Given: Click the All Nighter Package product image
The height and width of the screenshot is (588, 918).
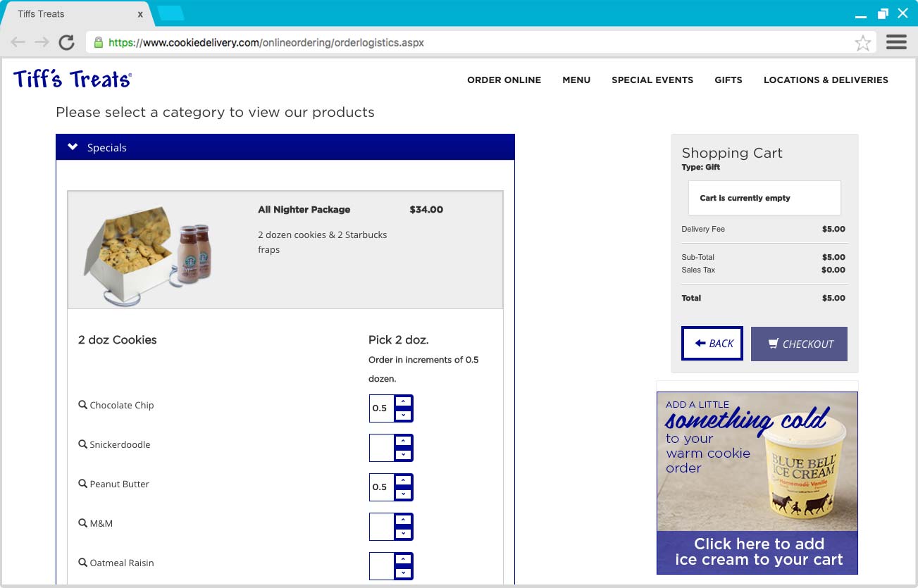Looking at the screenshot, I should [x=148, y=255].
